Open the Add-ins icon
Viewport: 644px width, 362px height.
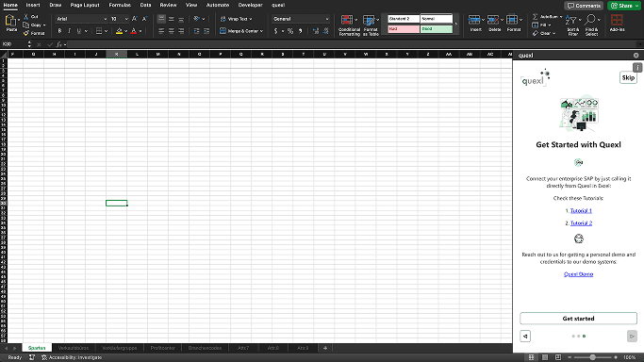tap(617, 20)
